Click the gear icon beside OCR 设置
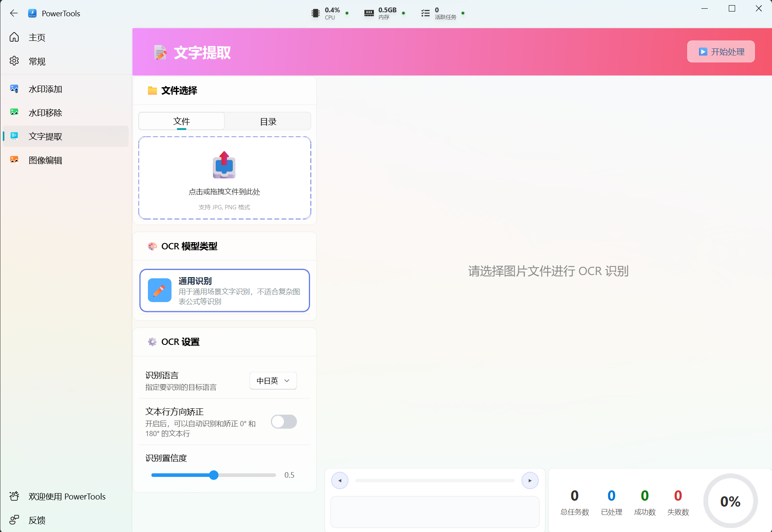The image size is (772, 532). [x=152, y=342]
